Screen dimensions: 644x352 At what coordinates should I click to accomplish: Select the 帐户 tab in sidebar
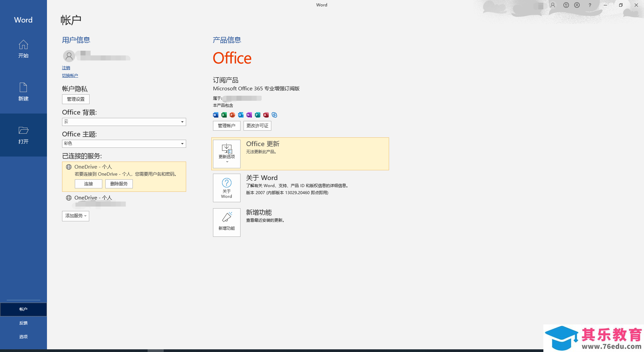(x=23, y=309)
